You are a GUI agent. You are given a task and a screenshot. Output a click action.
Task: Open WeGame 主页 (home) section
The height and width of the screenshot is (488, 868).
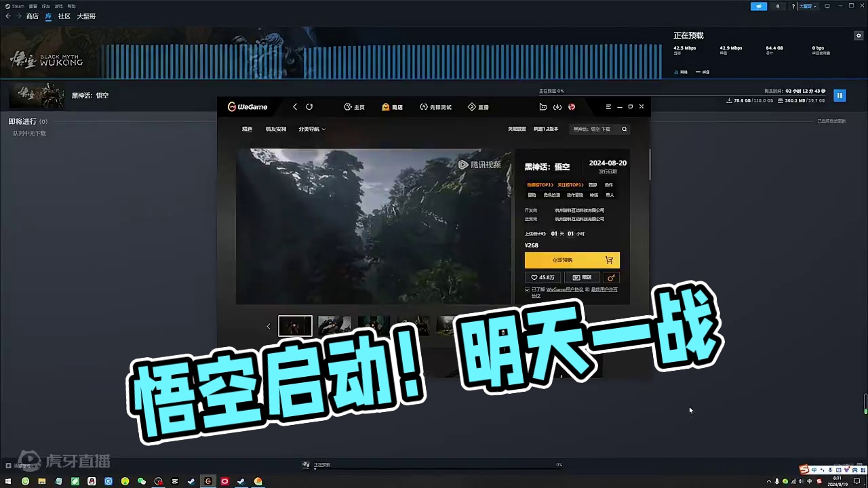355,106
